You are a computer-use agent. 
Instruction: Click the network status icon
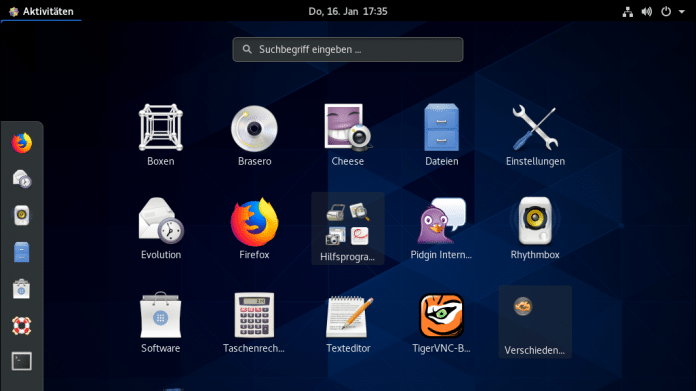tap(628, 12)
